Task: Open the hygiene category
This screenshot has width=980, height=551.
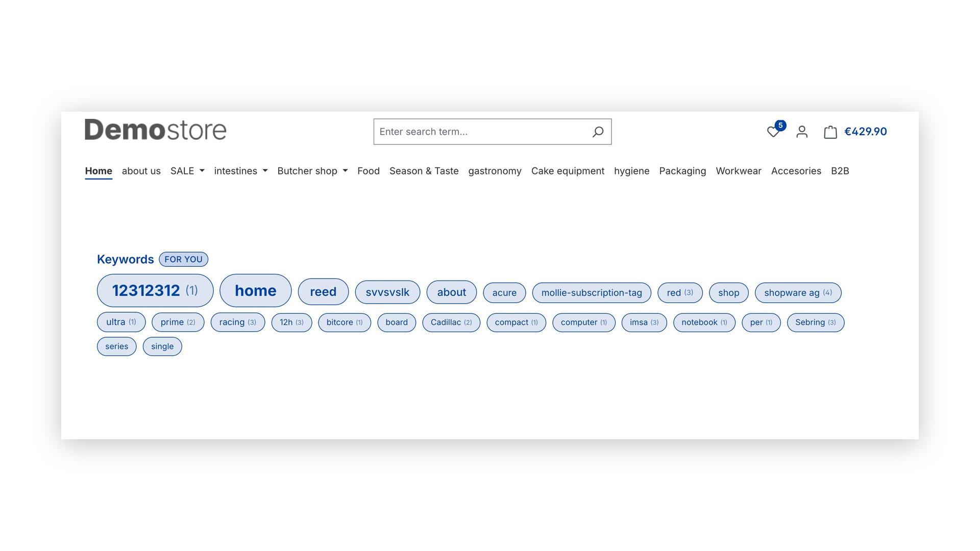Action: [x=632, y=171]
